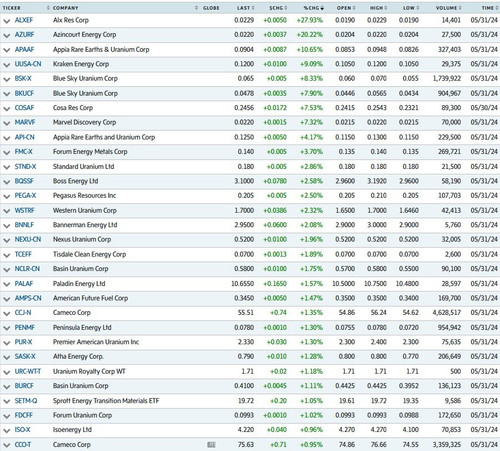The width and height of the screenshot is (500, 451).
Task: Select Sprott Energy Transition Materials ETF name
Action: click(x=106, y=401)
